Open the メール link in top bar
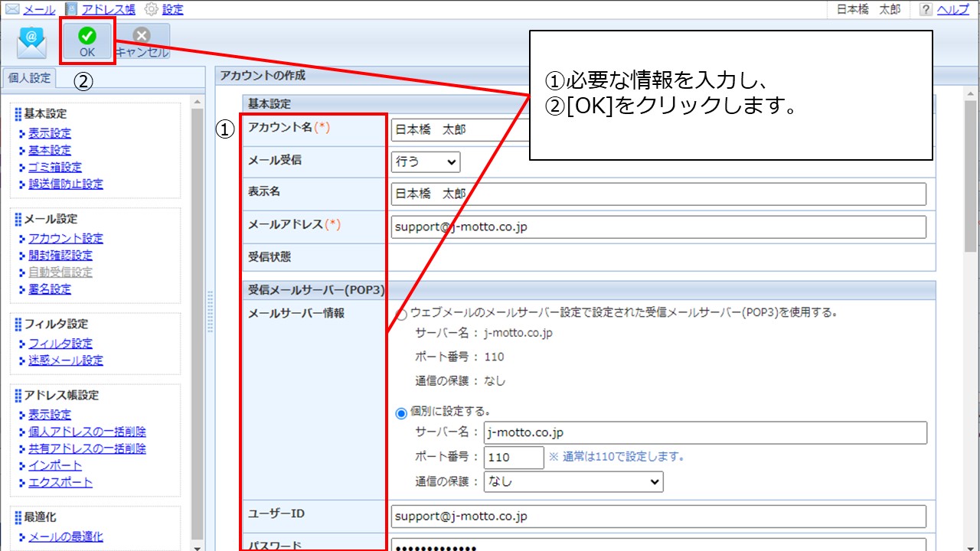The width and height of the screenshot is (980, 551). click(x=38, y=10)
